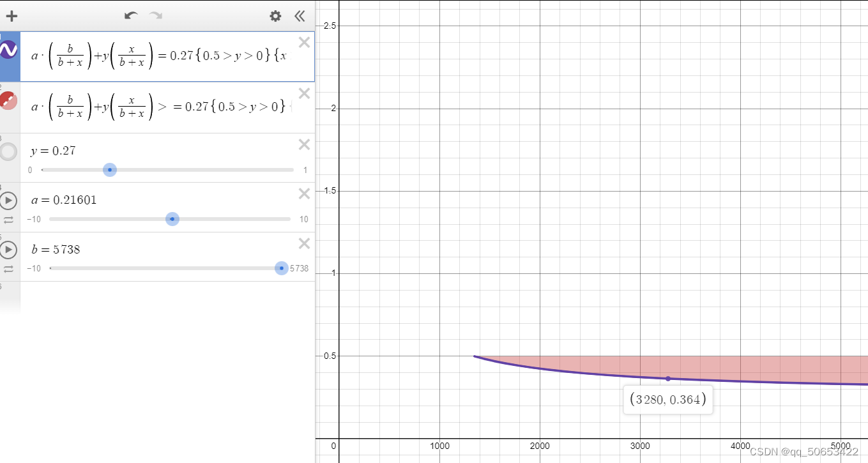Edit the first equation with = 0.27

tap(158, 56)
